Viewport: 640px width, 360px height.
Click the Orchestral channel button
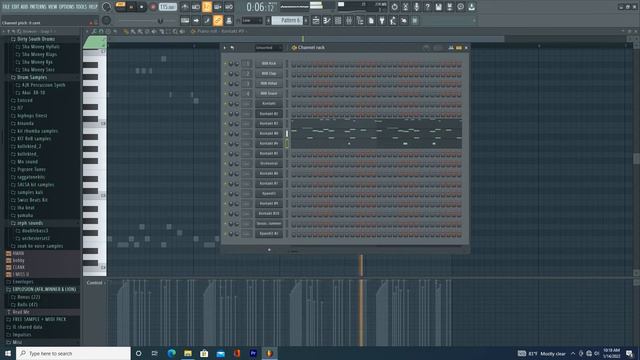[x=269, y=164]
